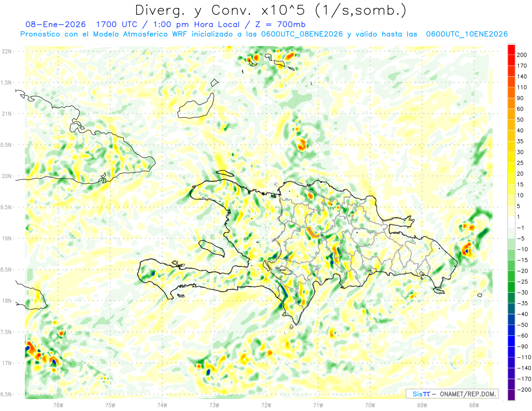Click the '72W' longitude label
Viewport: 532px width, 411px height.
click(266, 405)
